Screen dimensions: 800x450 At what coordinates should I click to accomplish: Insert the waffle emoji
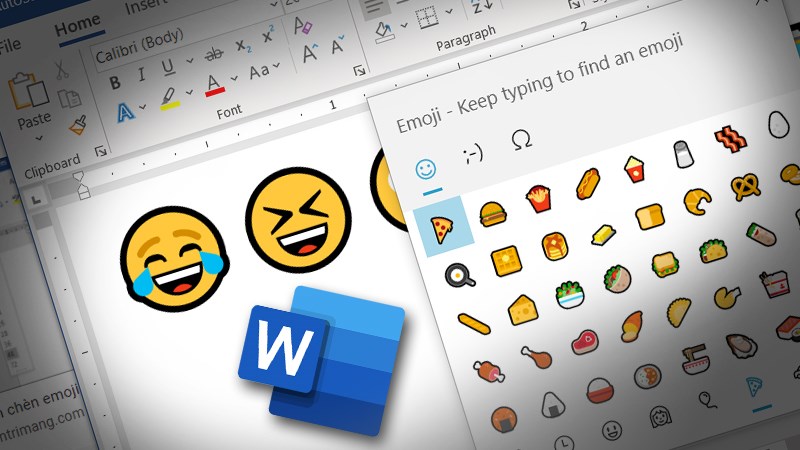[x=506, y=261]
